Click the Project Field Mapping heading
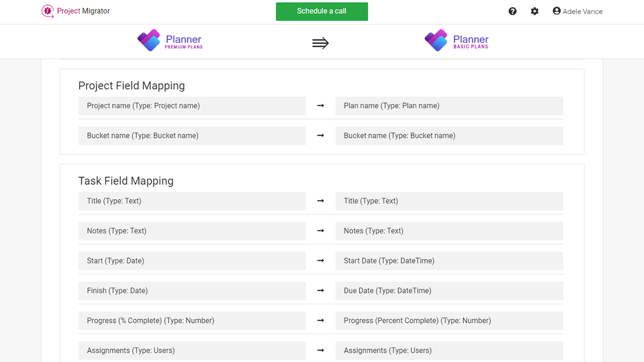The image size is (644, 362). click(131, 86)
